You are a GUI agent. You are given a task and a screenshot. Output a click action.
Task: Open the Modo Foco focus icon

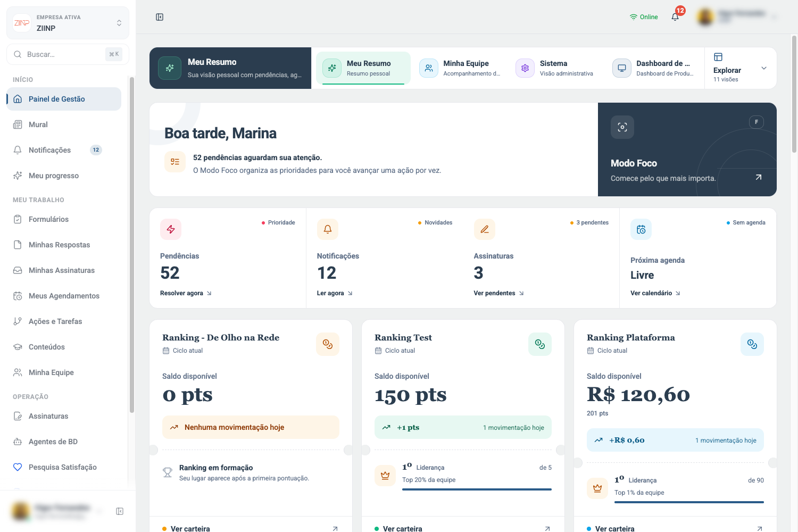[622, 127]
